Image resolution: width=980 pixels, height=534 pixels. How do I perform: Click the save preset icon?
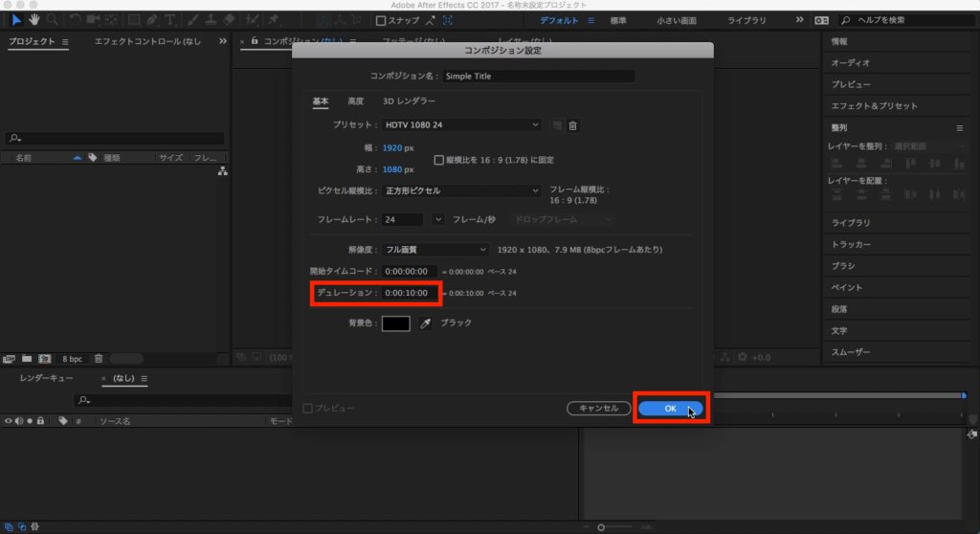click(557, 125)
